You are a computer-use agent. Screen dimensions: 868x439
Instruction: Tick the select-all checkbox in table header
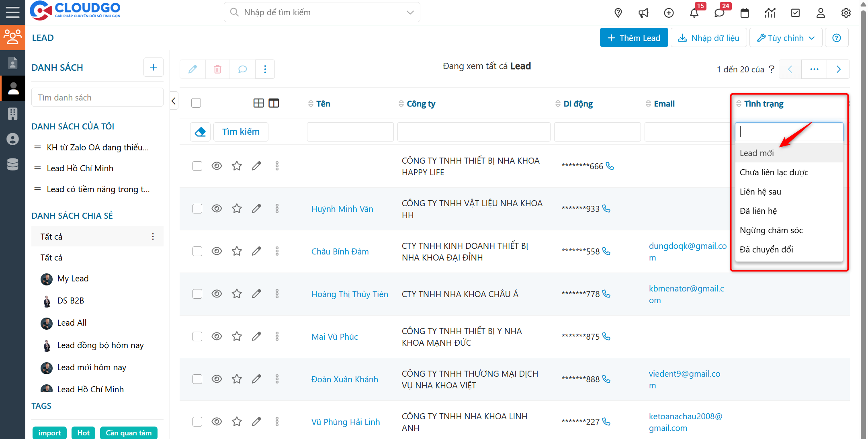pyautogui.click(x=196, y=103)
